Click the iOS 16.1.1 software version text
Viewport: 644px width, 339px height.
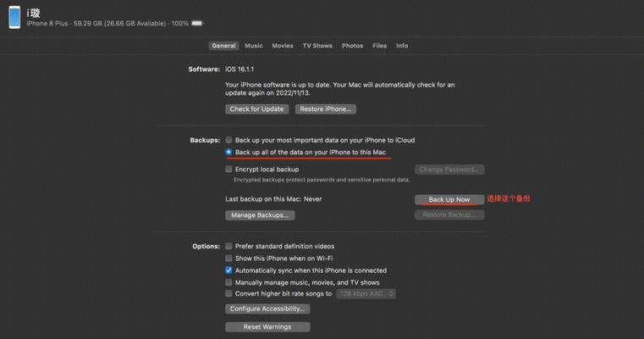[239, 69]
